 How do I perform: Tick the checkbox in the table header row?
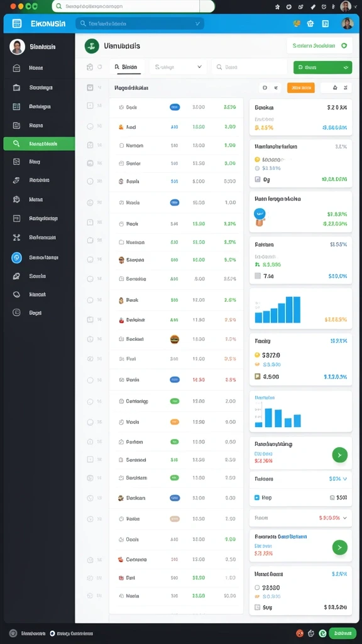90,87
